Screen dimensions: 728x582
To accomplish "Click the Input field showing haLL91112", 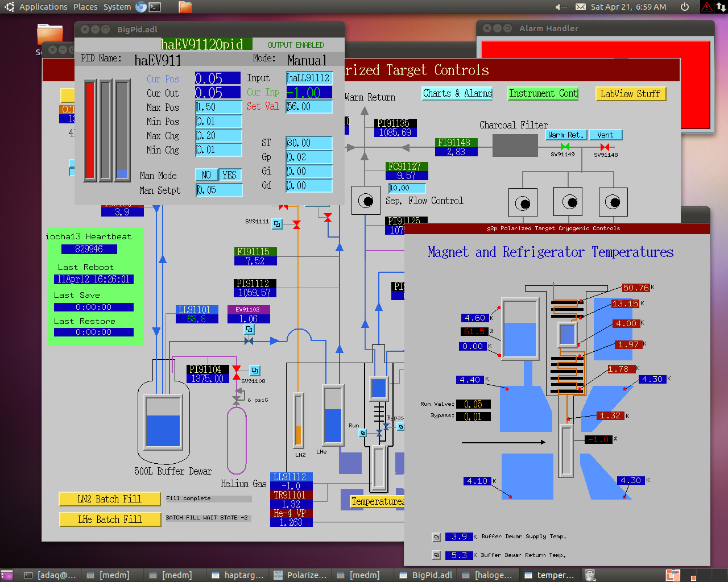I will [x=309, y=78].
